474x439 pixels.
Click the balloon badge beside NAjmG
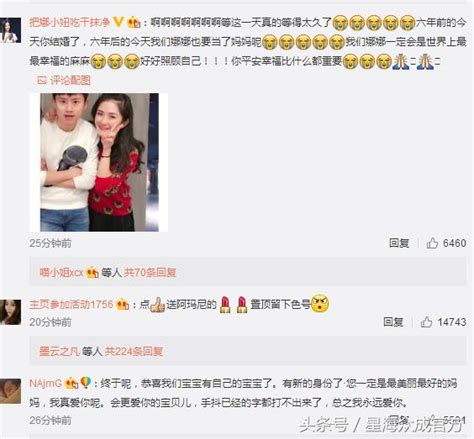click(x=86, y=383)
